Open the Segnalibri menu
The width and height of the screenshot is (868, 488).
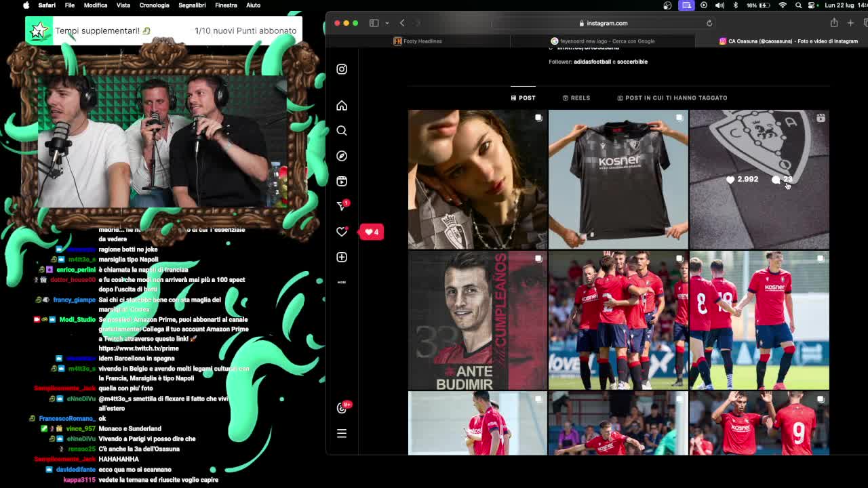click(192, 5)
